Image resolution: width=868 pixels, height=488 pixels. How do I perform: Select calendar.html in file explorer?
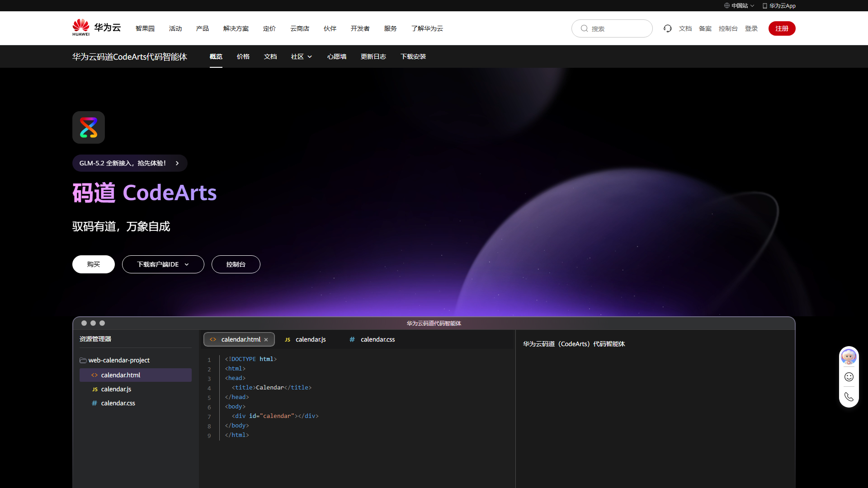tap(136, 375)
